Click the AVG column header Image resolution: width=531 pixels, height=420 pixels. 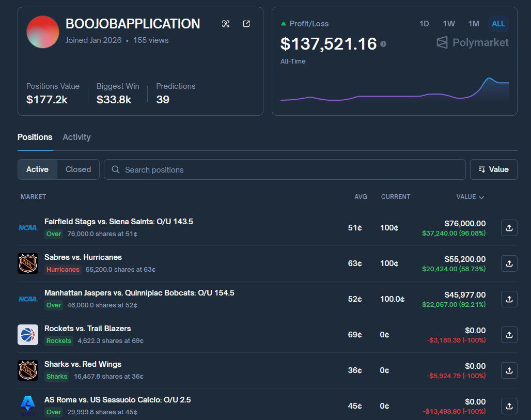click(x=361, y=197)
